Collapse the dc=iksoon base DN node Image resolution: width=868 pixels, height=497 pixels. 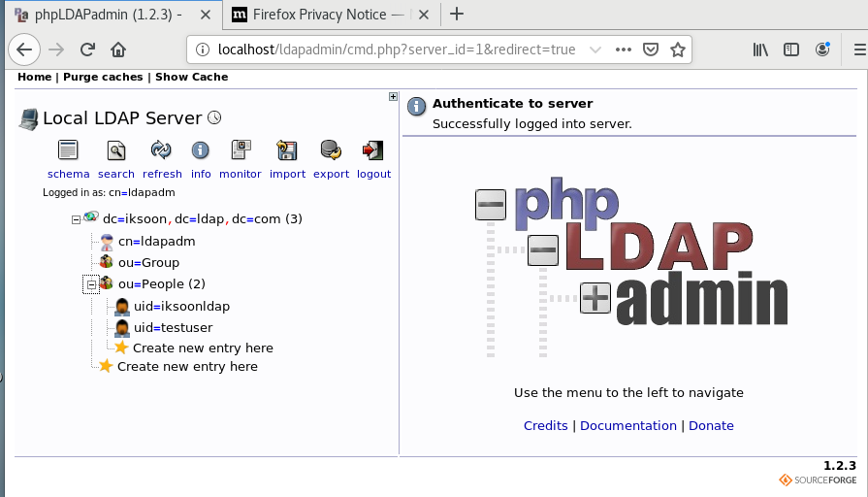76,220
